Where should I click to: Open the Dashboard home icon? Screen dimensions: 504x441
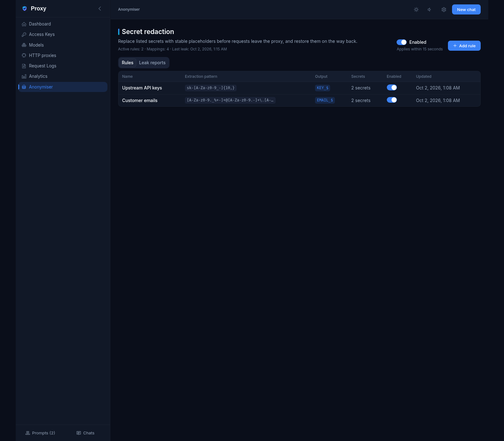[x=24, y=24]
